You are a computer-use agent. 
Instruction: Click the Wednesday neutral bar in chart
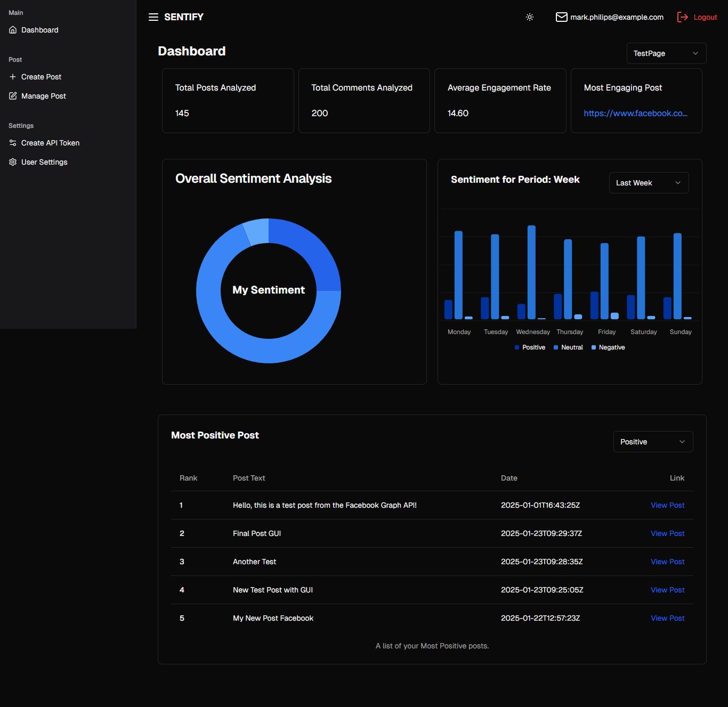pos(531,272)
